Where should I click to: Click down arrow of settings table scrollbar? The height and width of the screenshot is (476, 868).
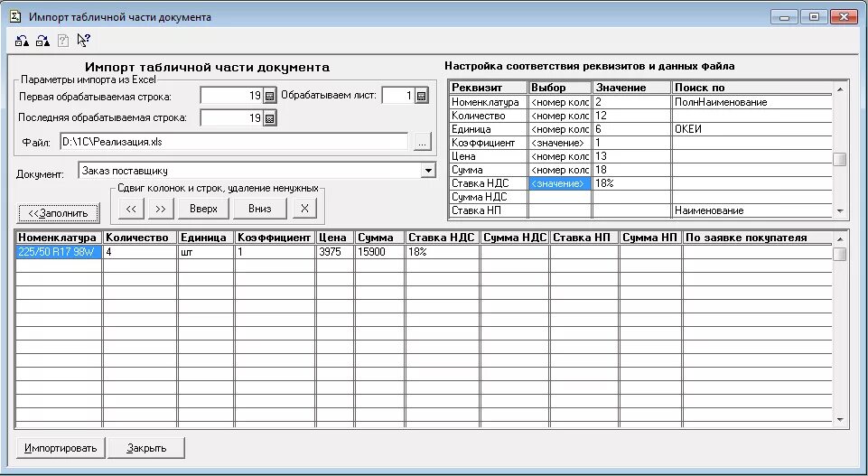tap(840, 210)
